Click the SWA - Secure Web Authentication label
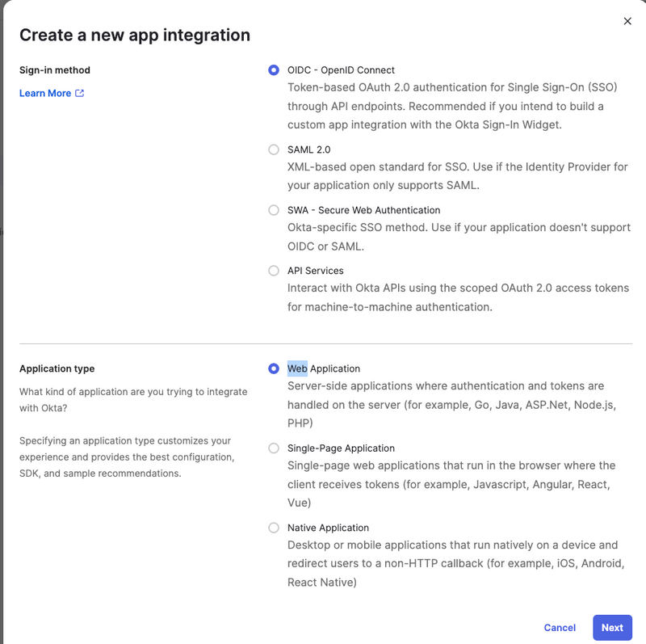 [364, 210]
